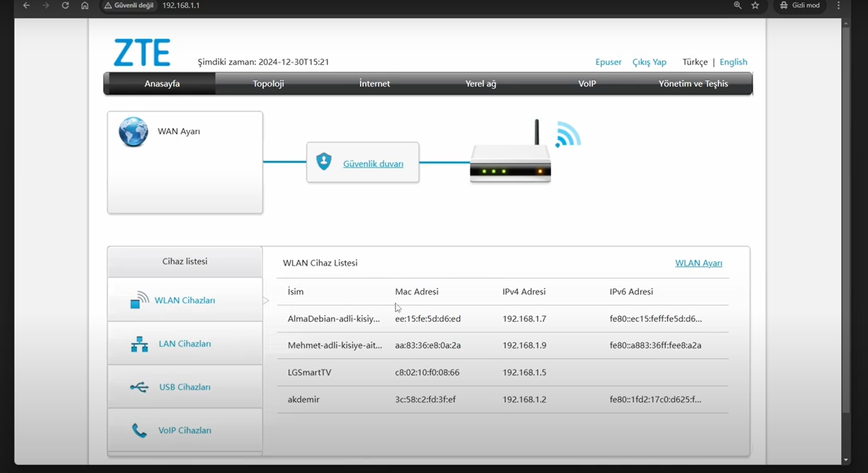The width and height of the screenshot is (868, 473).
Task: Switch to the Yerel ağ tab
Action: tap(480, 83)
